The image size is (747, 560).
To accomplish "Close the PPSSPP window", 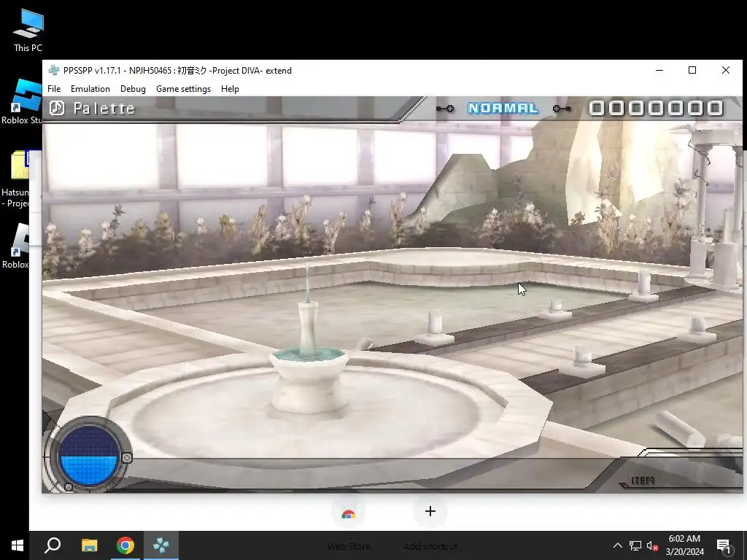I will click(x=726, y=71).
